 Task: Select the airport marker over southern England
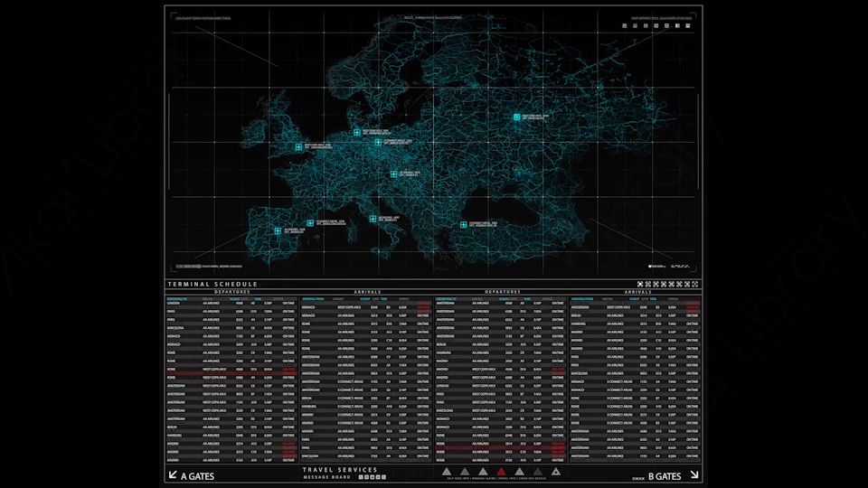click(299, 147)
